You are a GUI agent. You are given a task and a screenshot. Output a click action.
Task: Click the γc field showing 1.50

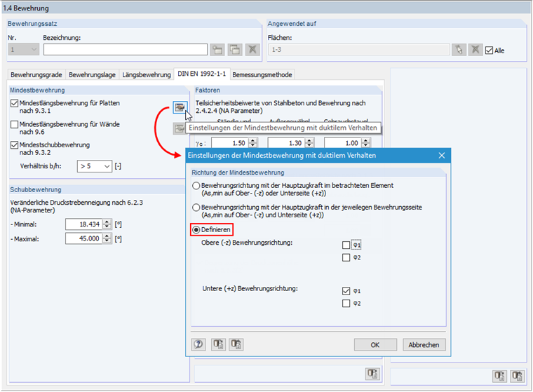click(230, 143)
